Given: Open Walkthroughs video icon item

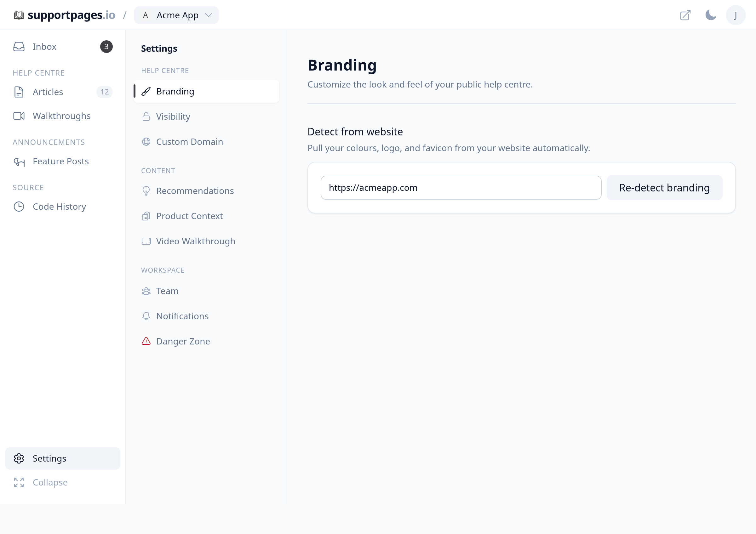Looking at the screenshot, I should [63, 116].
